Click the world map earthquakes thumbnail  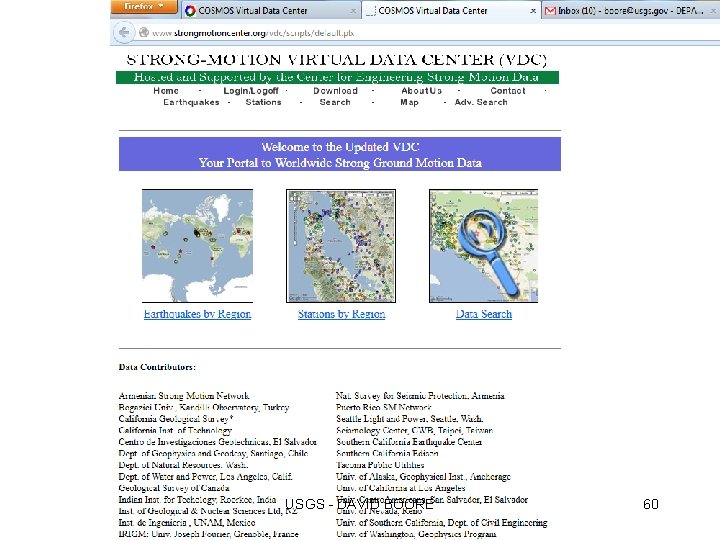pyautogui.click(x=197, y=246)
